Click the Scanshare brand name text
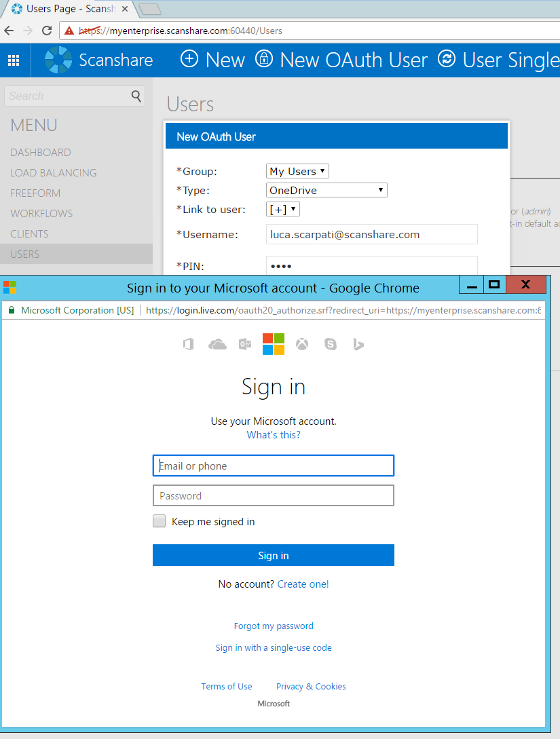Screen dimensions: 560x739 click(116, 60)
